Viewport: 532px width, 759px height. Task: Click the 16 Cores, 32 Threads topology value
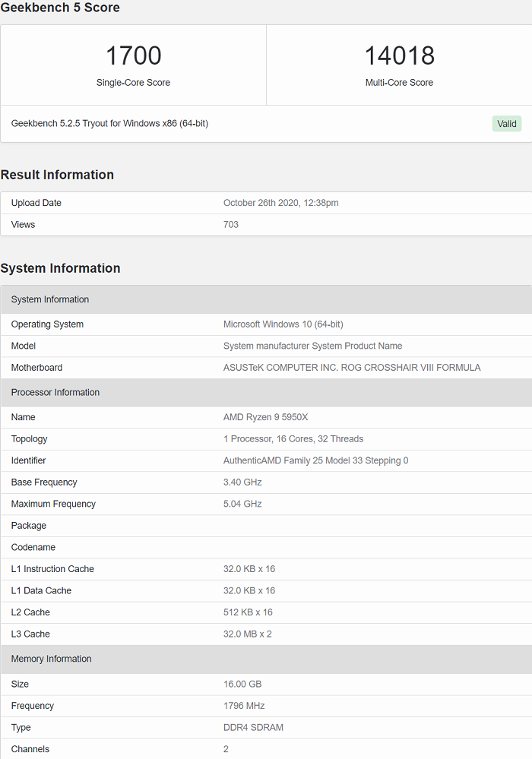(293, 438)
